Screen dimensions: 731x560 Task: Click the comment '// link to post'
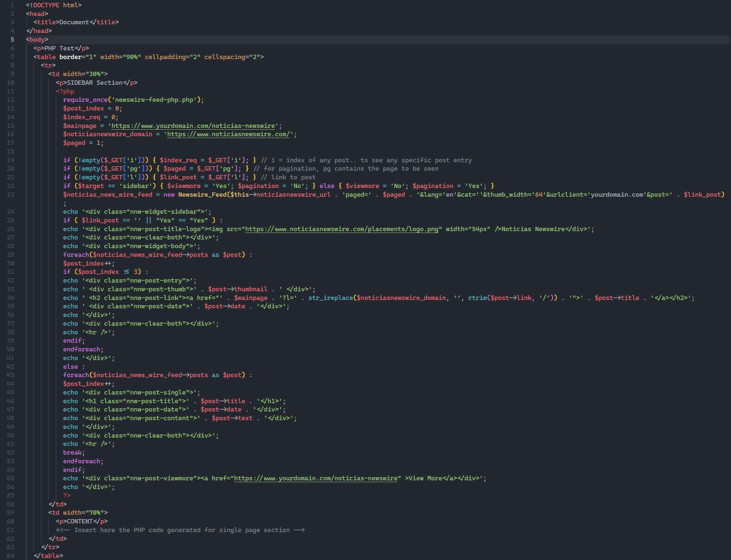(x=288, y=177)
